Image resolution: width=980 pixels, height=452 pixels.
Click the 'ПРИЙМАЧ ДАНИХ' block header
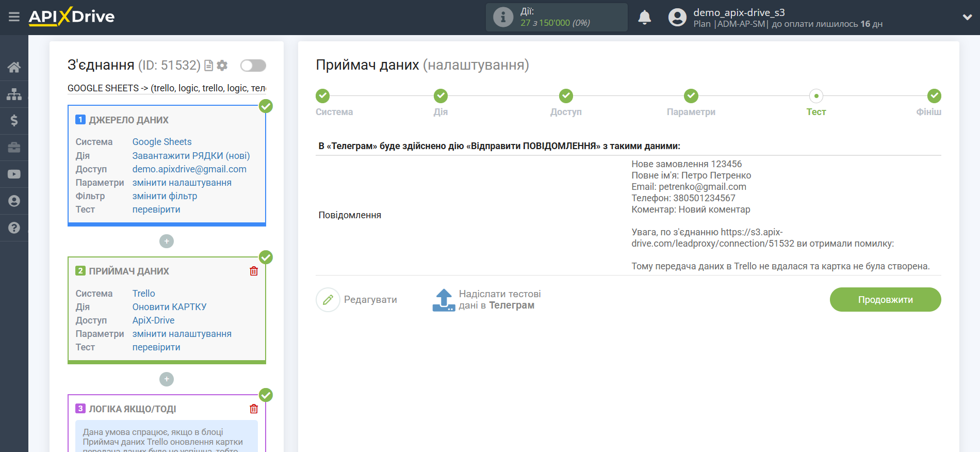129,271
